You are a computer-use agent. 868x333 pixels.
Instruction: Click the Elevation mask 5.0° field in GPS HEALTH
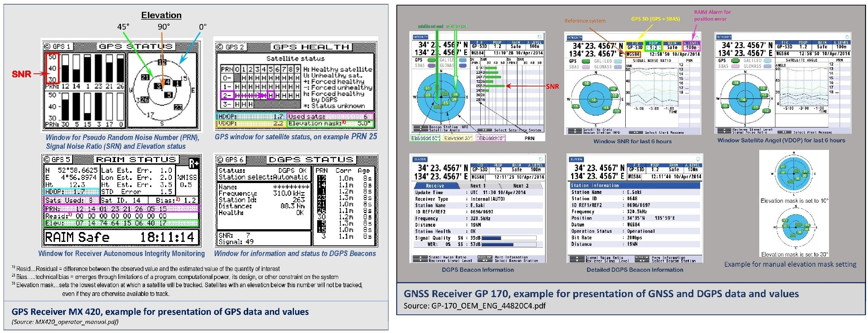tap(330, 123)
